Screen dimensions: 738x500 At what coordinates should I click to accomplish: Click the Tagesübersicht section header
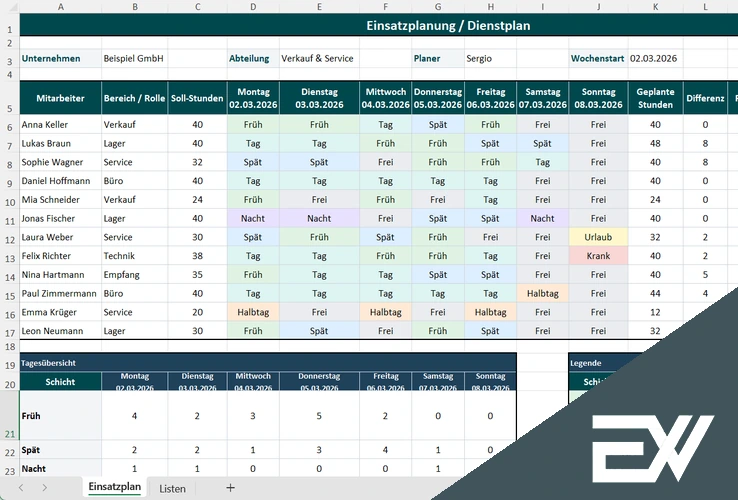coord(268,363)
